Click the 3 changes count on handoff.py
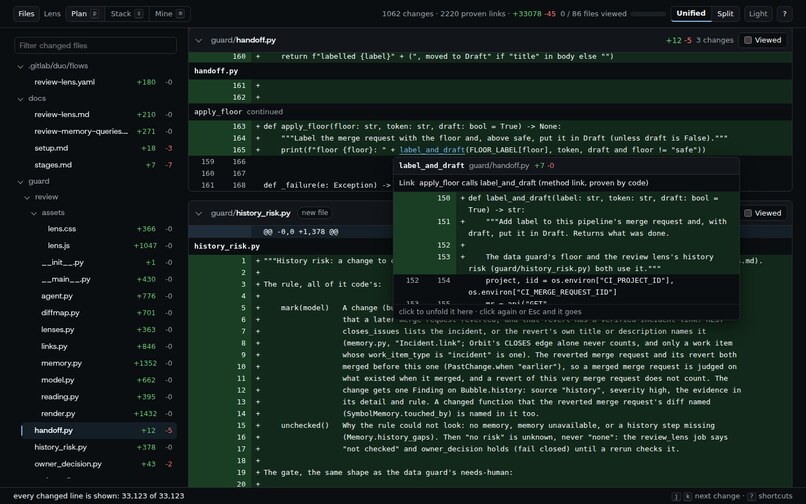This screenshot has height=504, width=806. tap(715, 40)
